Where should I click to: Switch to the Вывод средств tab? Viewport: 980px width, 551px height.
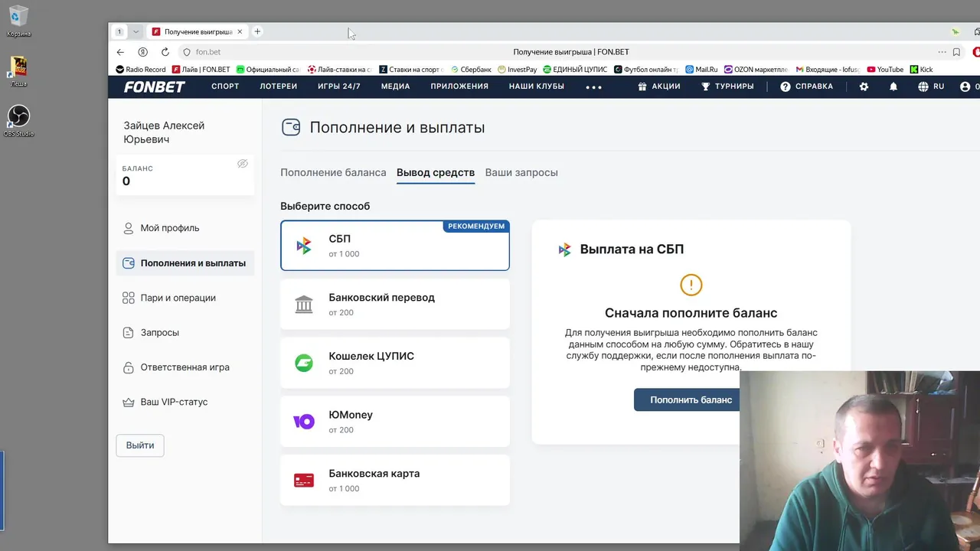click(x=436, y=172)
